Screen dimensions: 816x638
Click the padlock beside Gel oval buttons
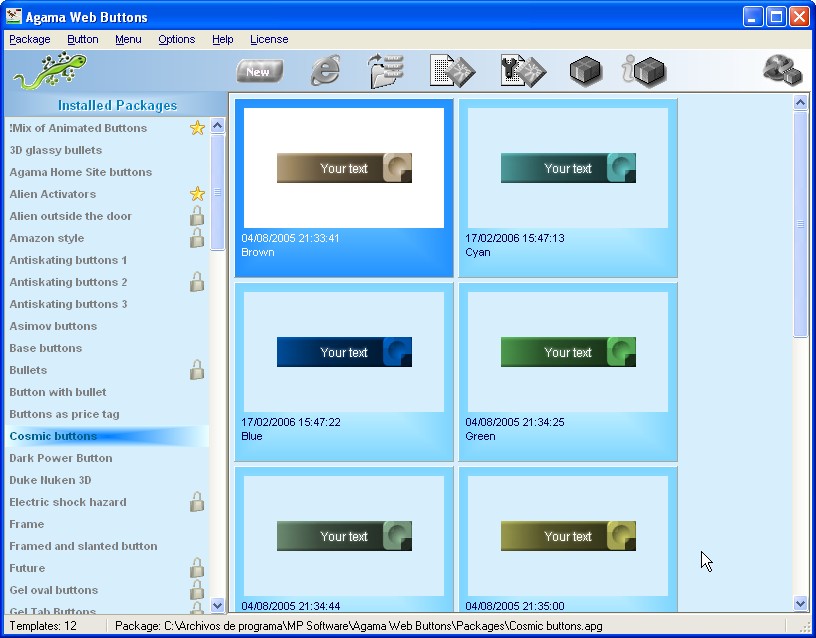click(x=197, y=590)
